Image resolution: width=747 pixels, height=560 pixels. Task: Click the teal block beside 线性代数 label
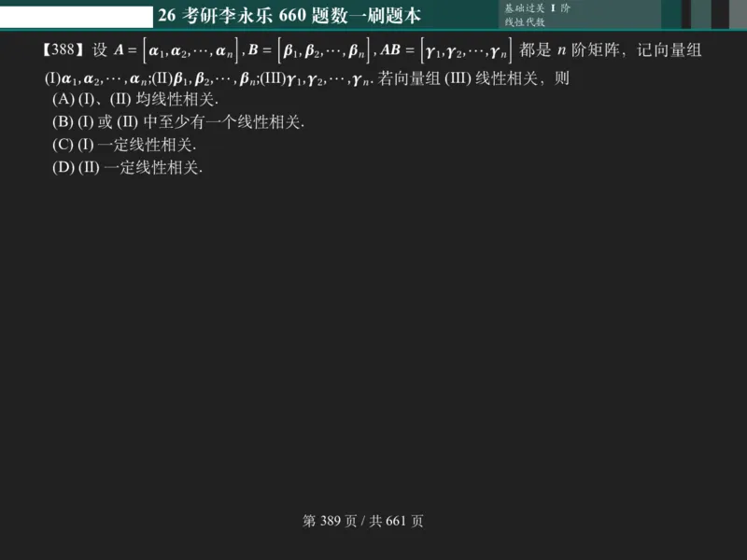pyautogui.click(x=672, y=15)
